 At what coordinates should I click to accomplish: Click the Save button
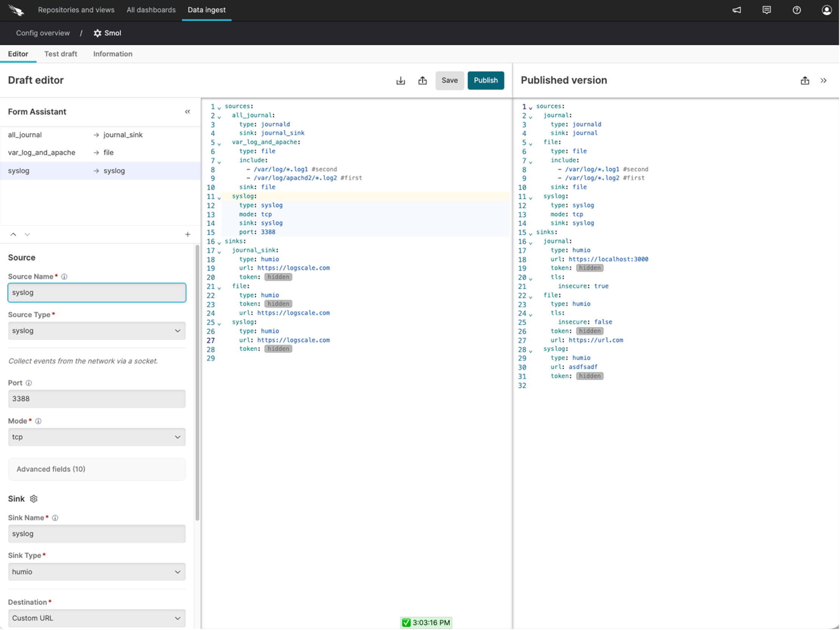click(450, 80)
